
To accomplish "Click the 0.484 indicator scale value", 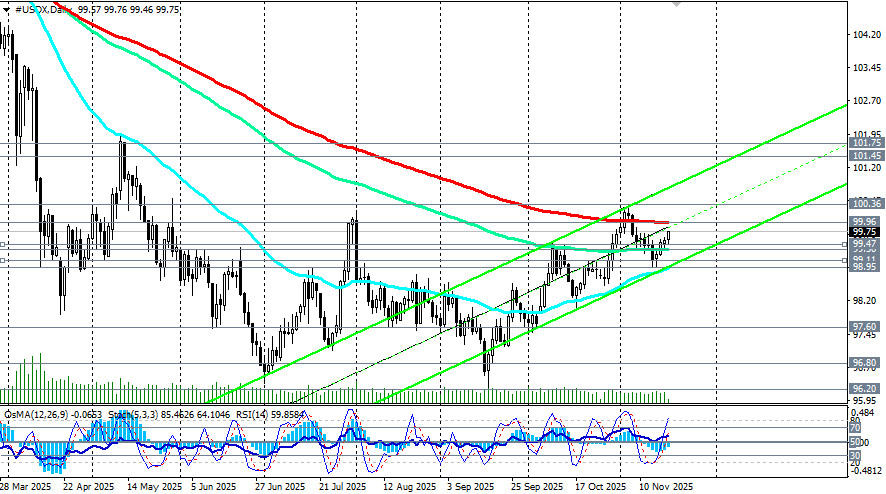I will click(863, 411).
